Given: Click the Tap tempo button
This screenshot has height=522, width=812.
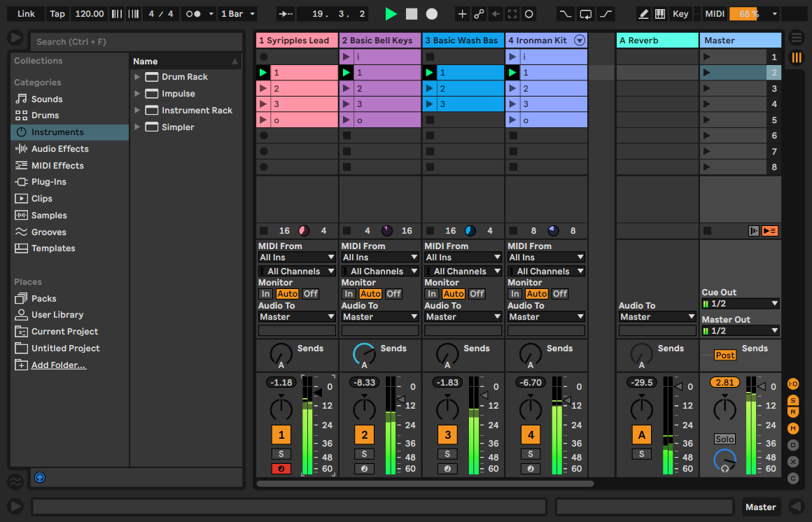Looking at the screenshot, I should pos(57,14).
